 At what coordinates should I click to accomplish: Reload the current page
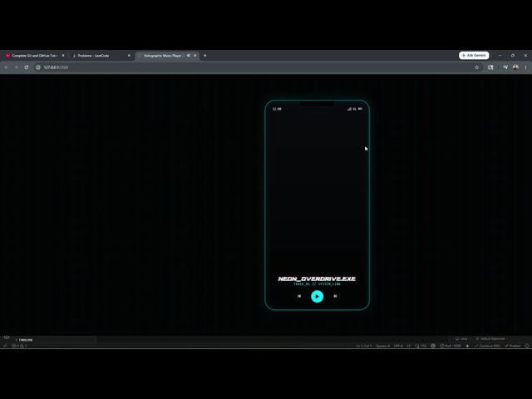(26, 67)
